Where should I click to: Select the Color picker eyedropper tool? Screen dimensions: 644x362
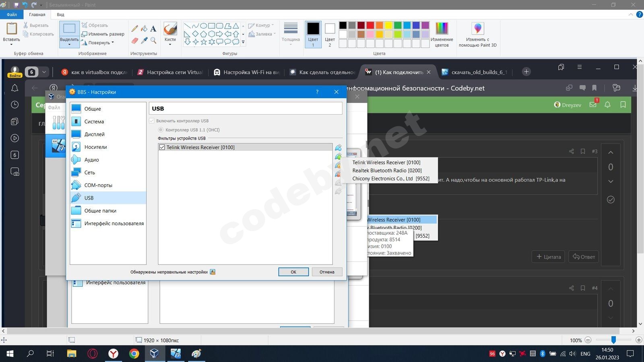144,41
